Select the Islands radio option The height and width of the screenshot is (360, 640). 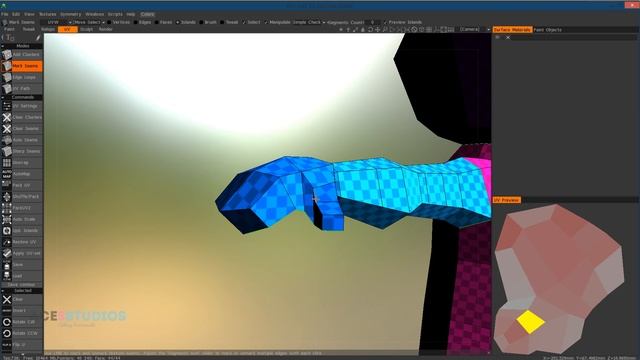[x=186, y=22]
